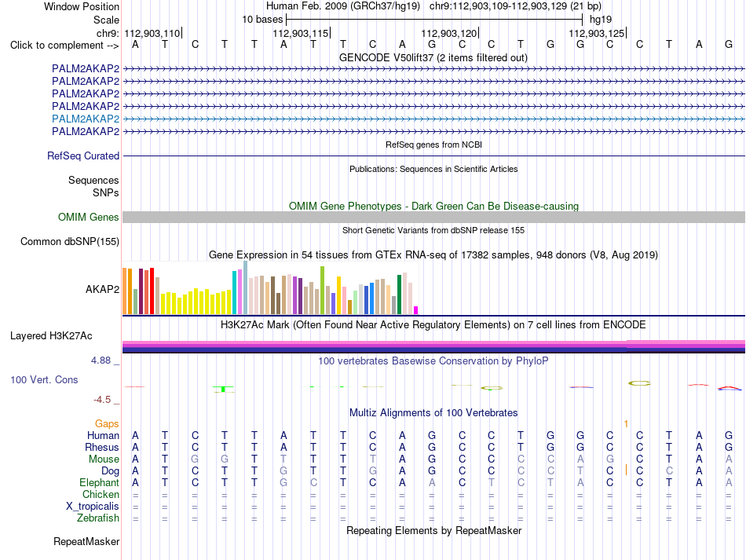
Task: Click the '100 Vert. Cons' track label
Action: (44, 379)
